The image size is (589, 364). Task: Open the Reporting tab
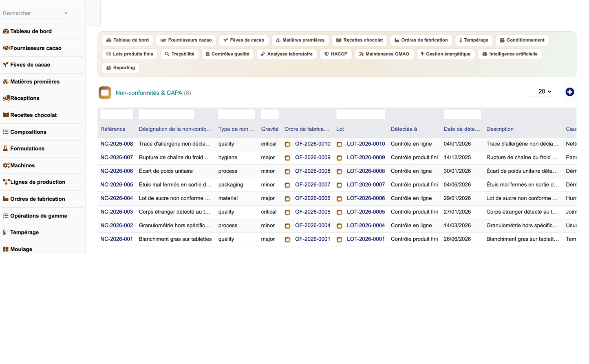coord(121,68)
